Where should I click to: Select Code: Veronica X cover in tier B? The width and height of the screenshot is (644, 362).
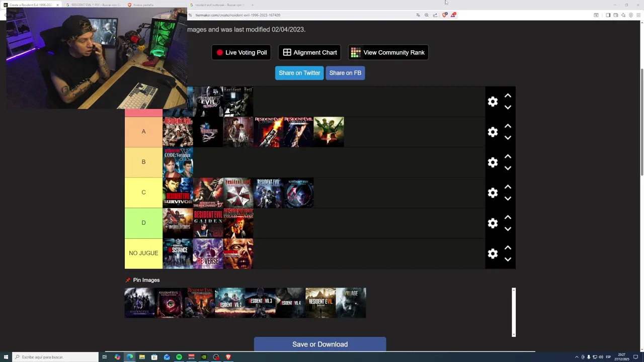point(178,162)
